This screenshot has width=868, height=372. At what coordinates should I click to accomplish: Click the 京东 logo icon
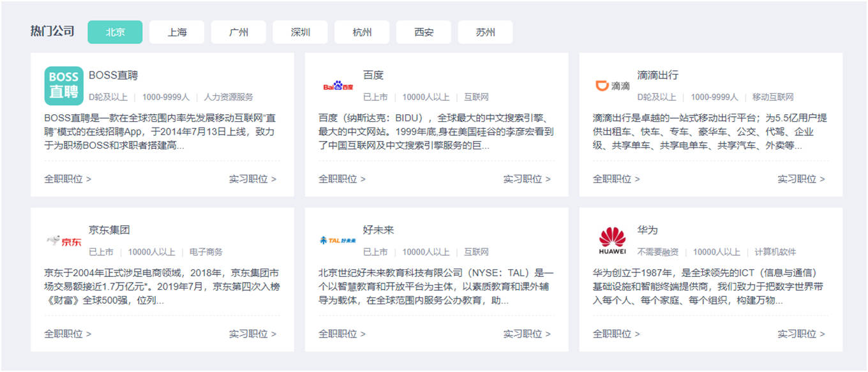64,241
